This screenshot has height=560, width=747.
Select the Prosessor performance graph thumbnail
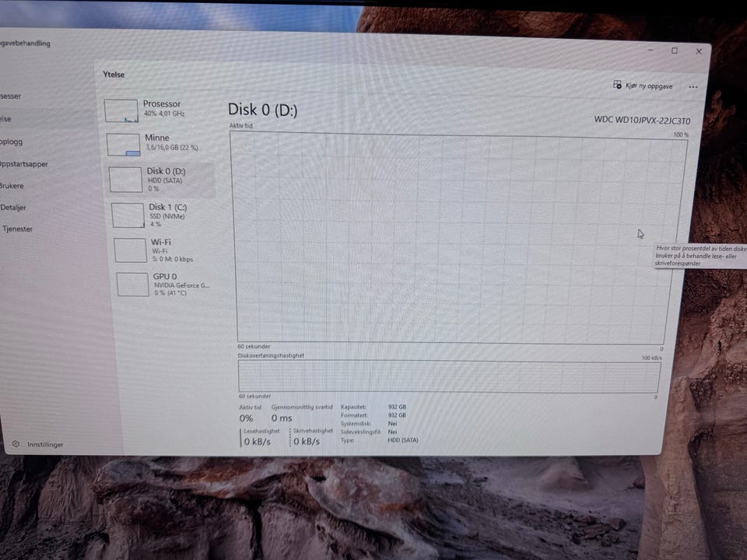click(121, 110)
